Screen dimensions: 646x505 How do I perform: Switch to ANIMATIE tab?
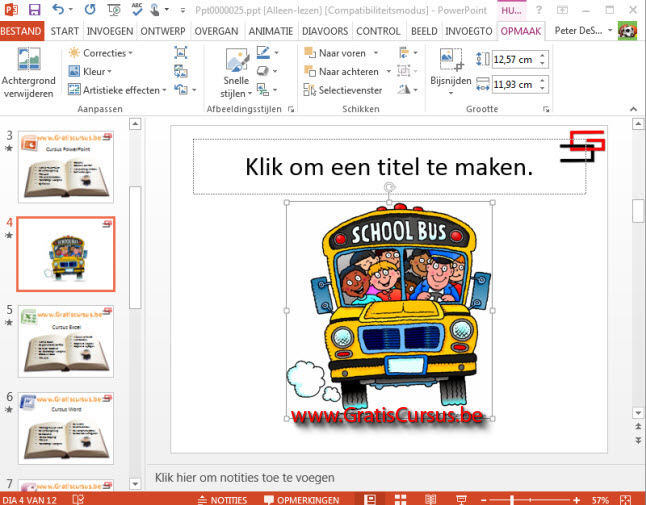[271, 31]
